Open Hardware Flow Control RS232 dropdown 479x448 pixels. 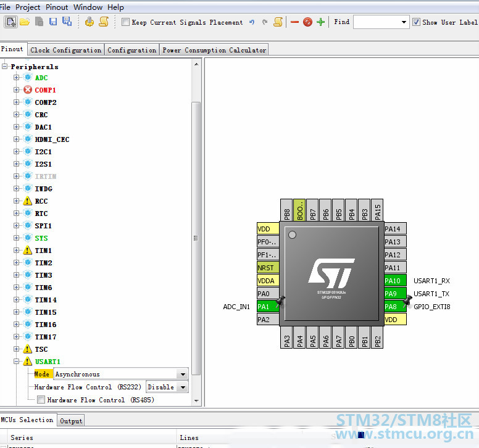183,387
